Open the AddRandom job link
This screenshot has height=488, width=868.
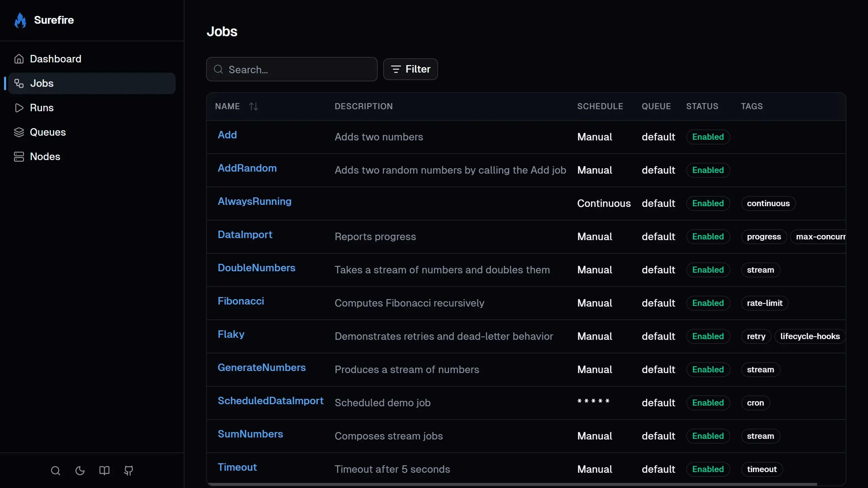[x=247, y=168]
